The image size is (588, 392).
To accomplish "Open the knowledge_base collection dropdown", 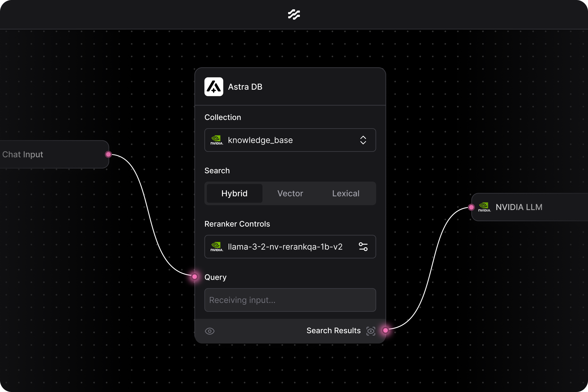I will pos(290,140).
